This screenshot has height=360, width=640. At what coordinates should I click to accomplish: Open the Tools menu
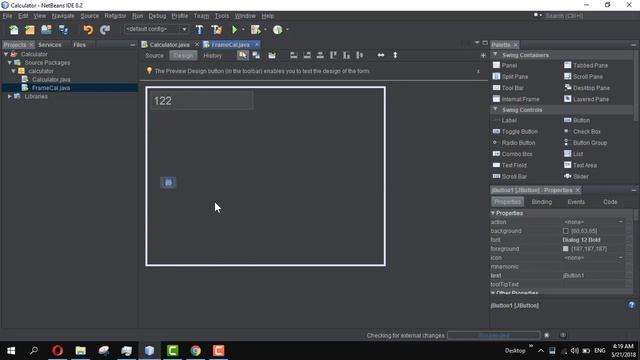(222, 16)
